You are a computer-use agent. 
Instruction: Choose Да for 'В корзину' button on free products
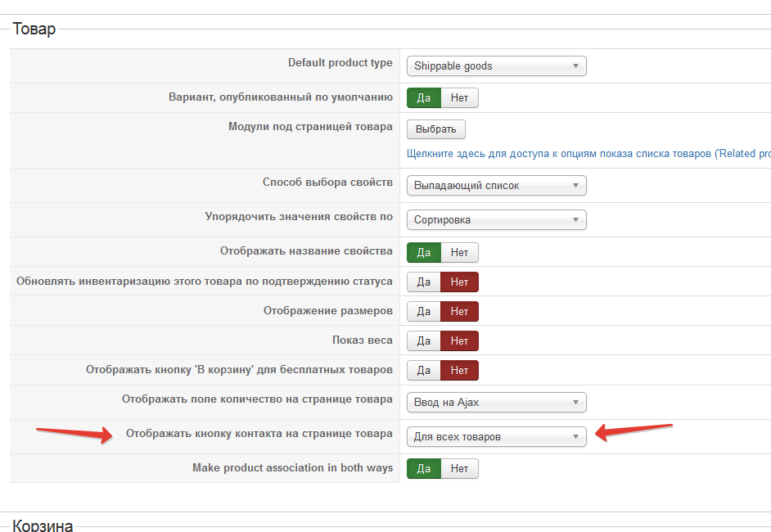pos(424,370)
